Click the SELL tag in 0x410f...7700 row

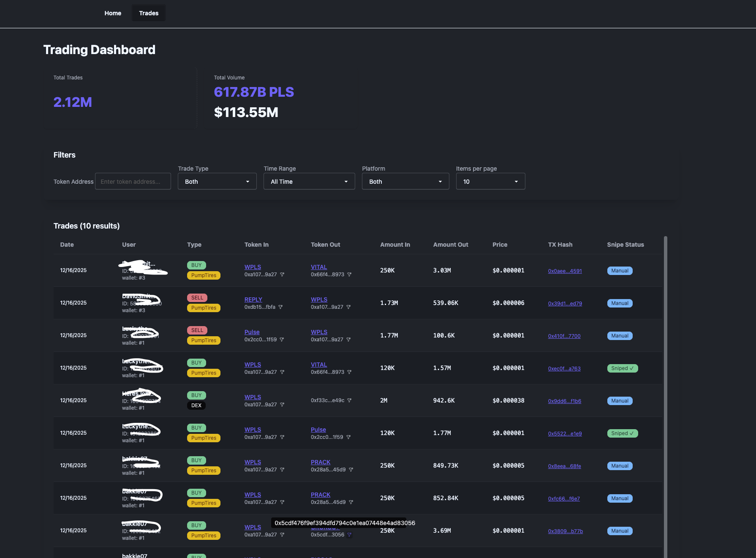(x=197, y=330)
